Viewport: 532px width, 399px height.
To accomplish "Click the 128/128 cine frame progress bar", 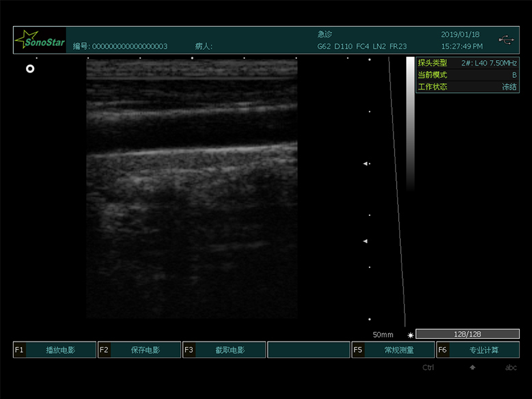I will pyautogui.click(x=467, y=334).
